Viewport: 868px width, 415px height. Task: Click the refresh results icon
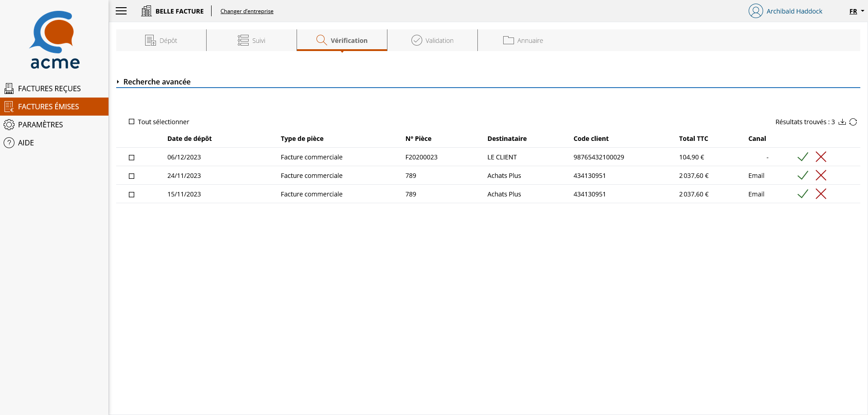853,122
